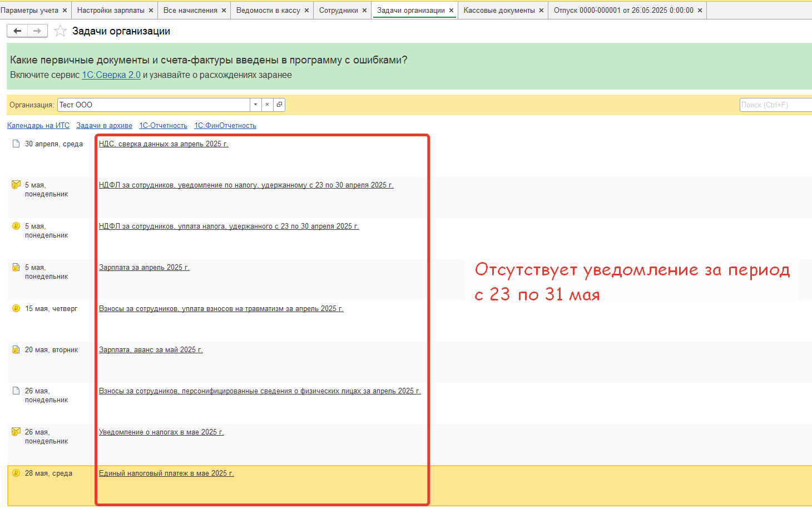The height and width of the screenshot is (513, 812).
Task: Expand the Организация dropdown list
Action: pos(255,105)
